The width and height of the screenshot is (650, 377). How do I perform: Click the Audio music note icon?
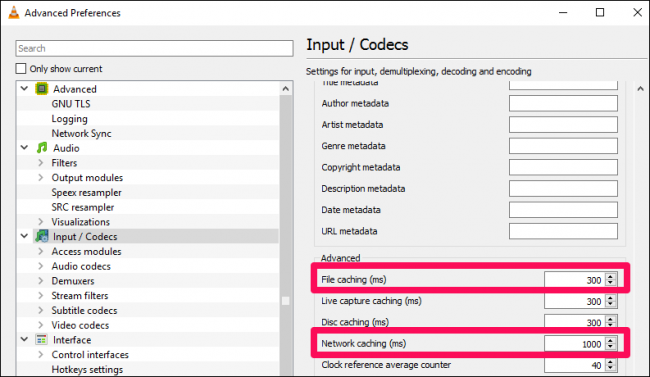41,148
